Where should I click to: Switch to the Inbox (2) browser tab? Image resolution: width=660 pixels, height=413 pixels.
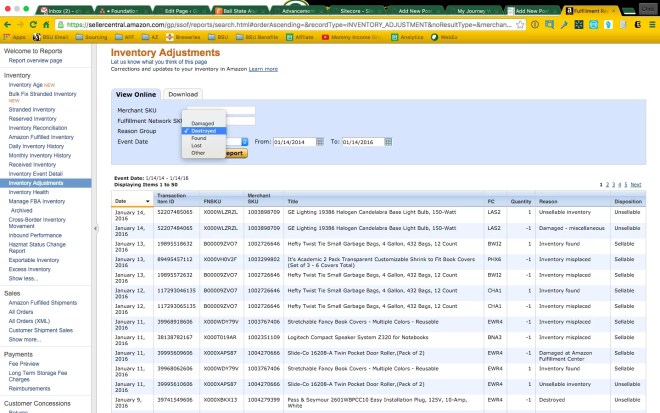63,11
